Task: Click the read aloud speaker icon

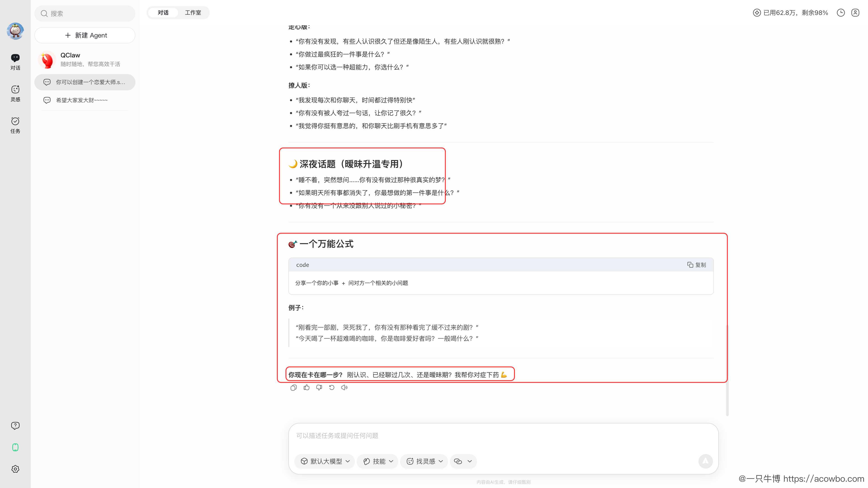Action: click(x=344, y=388)
